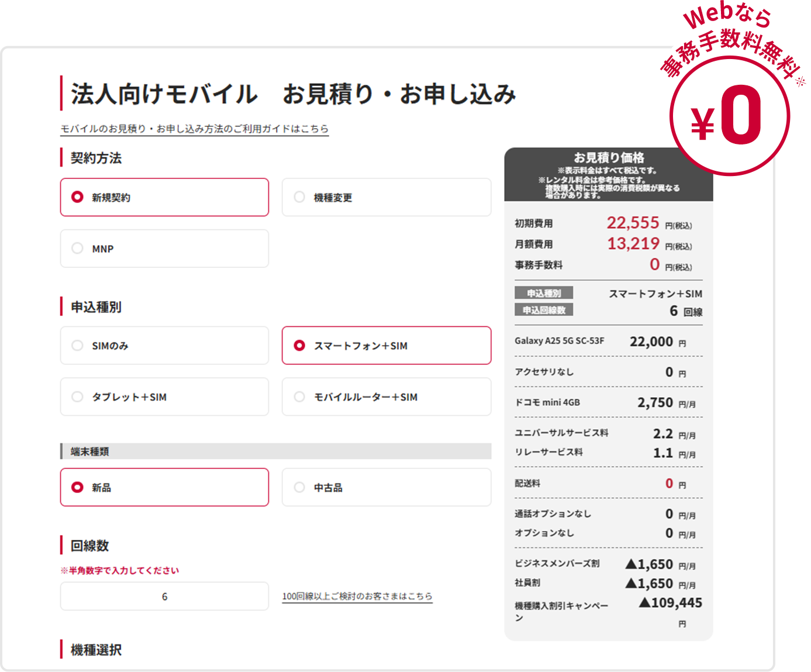Choose 新品 as device type
811x672 pixels.
164,487
